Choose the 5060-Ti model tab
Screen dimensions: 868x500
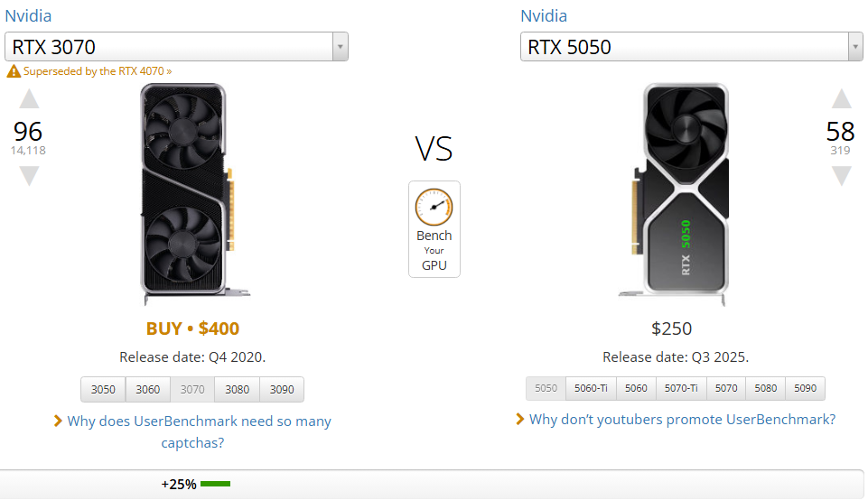[x=591, y=388]
